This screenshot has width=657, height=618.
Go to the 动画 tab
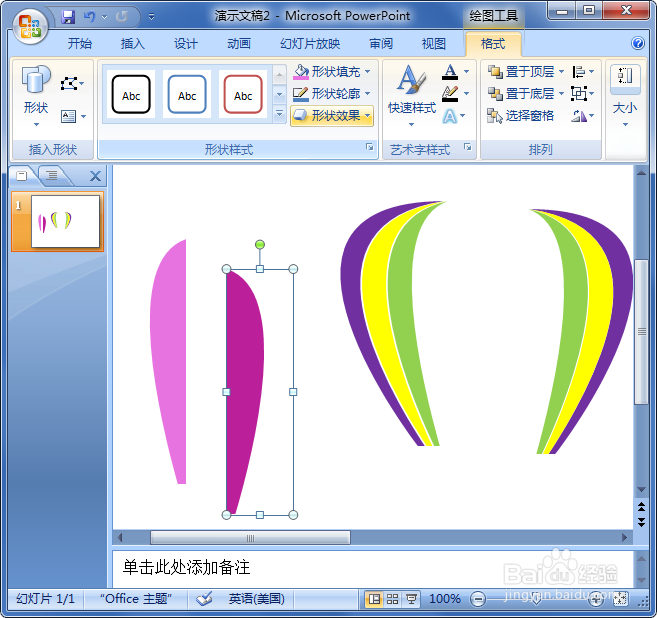pos(239,44)
